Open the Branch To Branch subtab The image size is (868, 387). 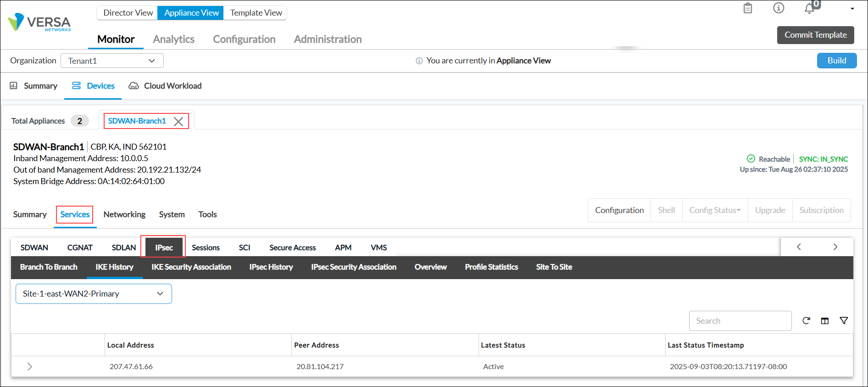pos(49,267)
